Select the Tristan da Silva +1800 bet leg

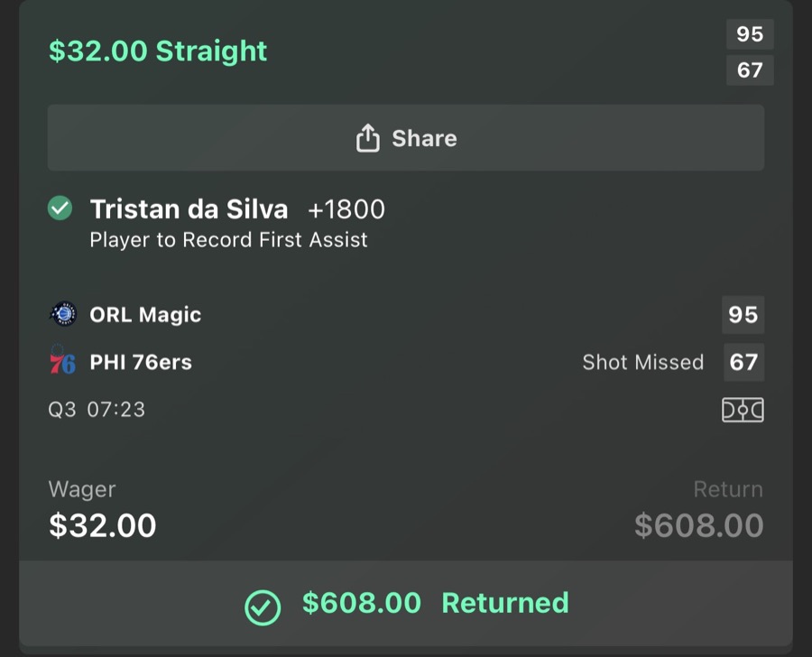(x=237, y=208)
